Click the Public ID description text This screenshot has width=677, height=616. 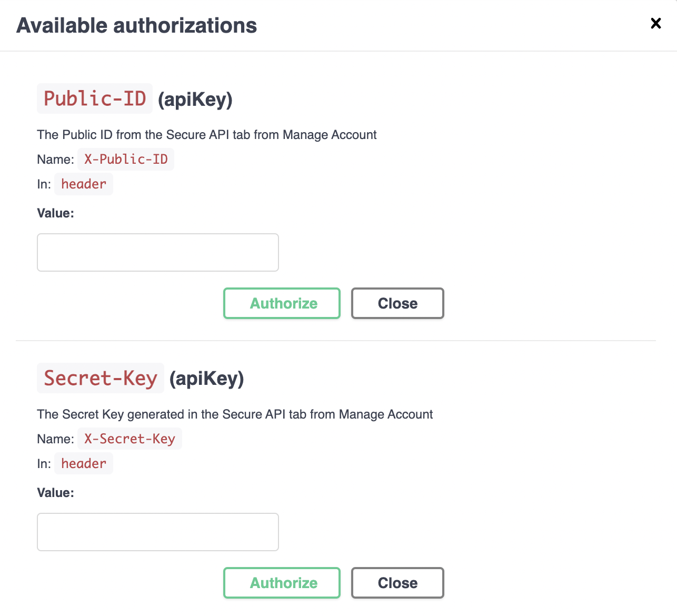207,135
